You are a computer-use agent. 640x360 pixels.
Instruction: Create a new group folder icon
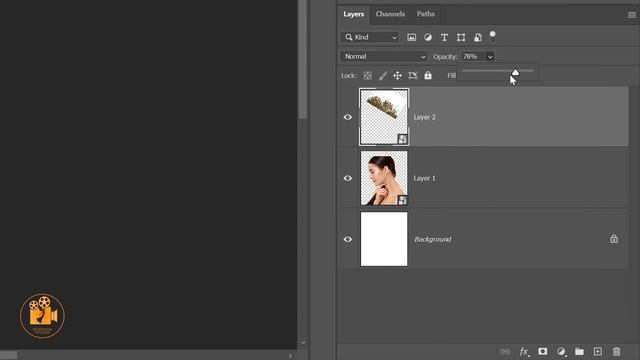pyautogui.click(x=579, y=351)
